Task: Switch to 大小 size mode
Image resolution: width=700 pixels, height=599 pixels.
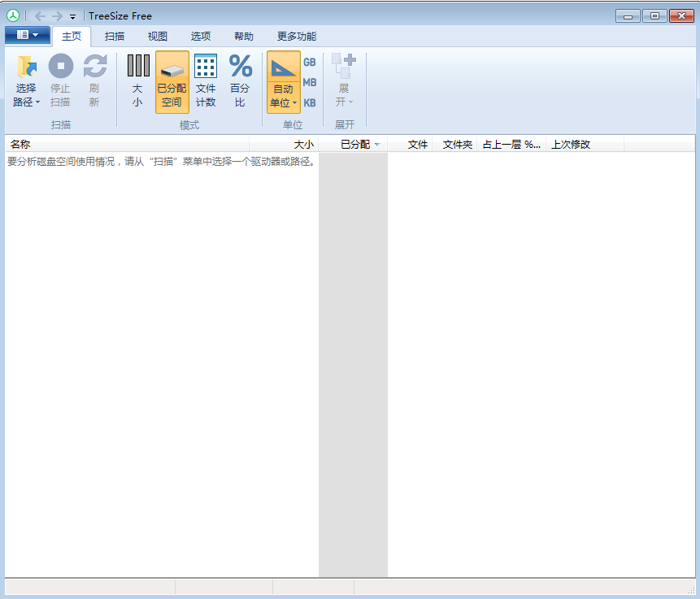Action: click(x=137, y=67)
